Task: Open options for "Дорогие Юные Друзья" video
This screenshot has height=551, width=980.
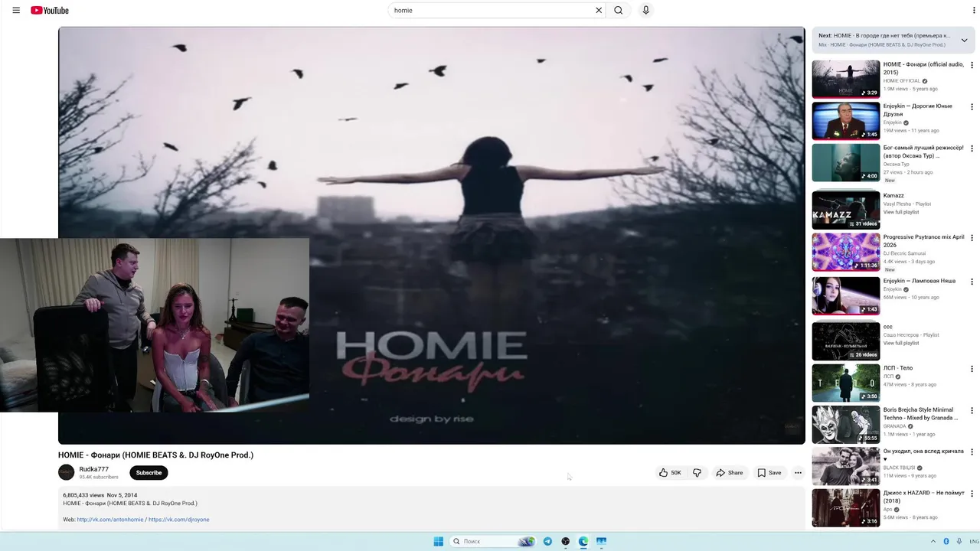Action: click(972, 106)
